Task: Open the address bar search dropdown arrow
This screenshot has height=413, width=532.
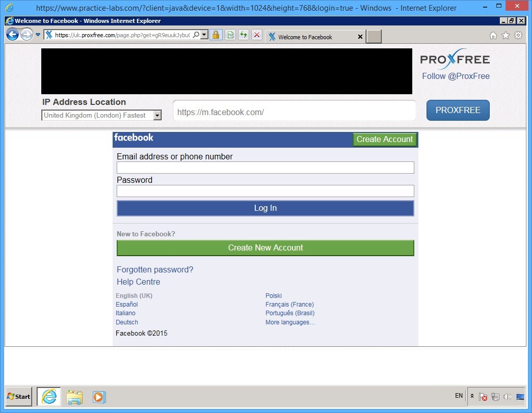Action: click(203, 35)
